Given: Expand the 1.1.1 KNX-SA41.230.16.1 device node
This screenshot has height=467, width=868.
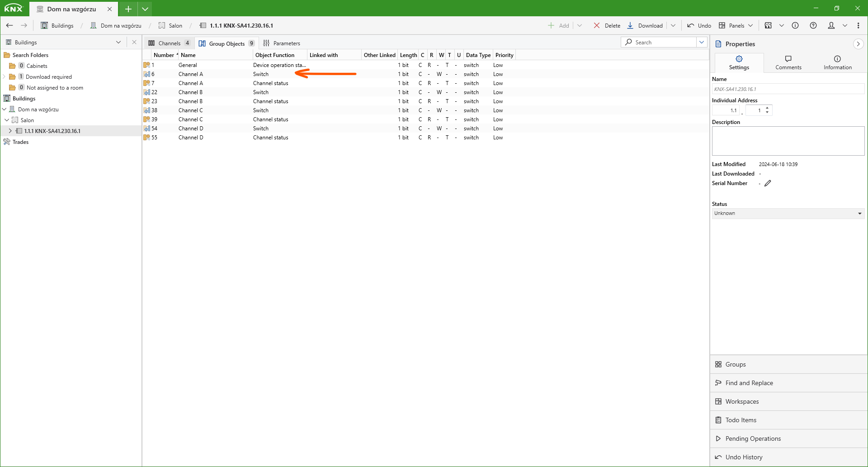Looking at the screenshot, I should click(x=10, y=131).
